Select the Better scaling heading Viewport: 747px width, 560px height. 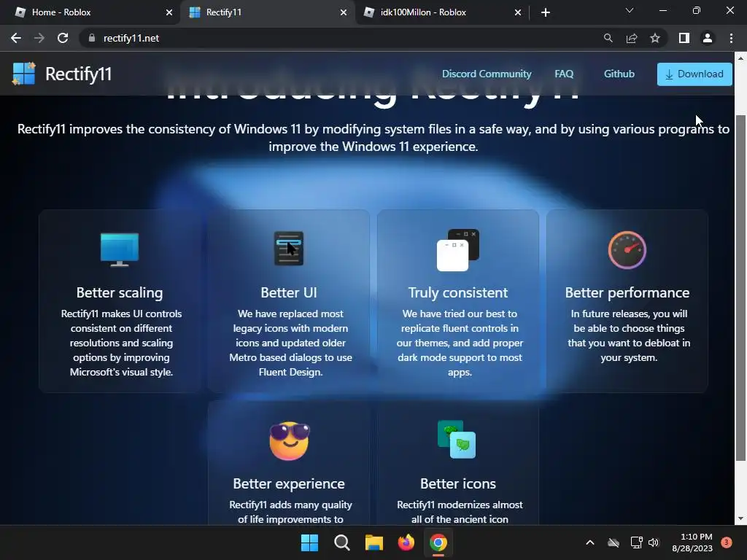coord(120,292)
